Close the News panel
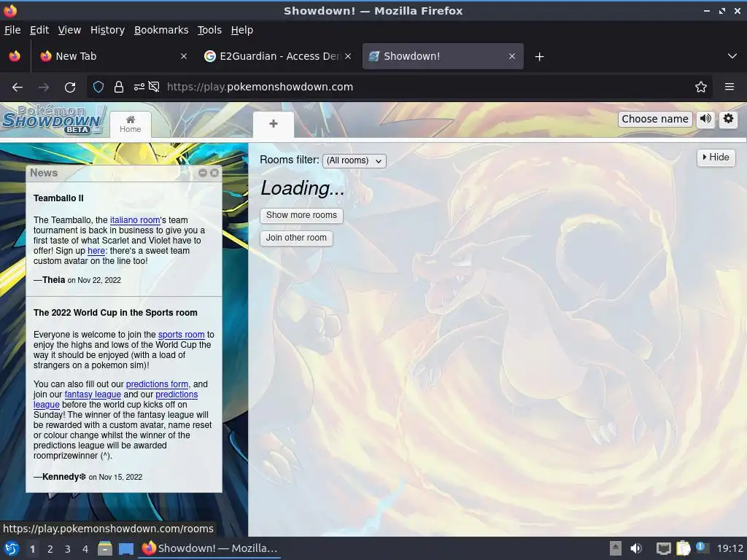The image size is (747, 560). coord(214,173)
